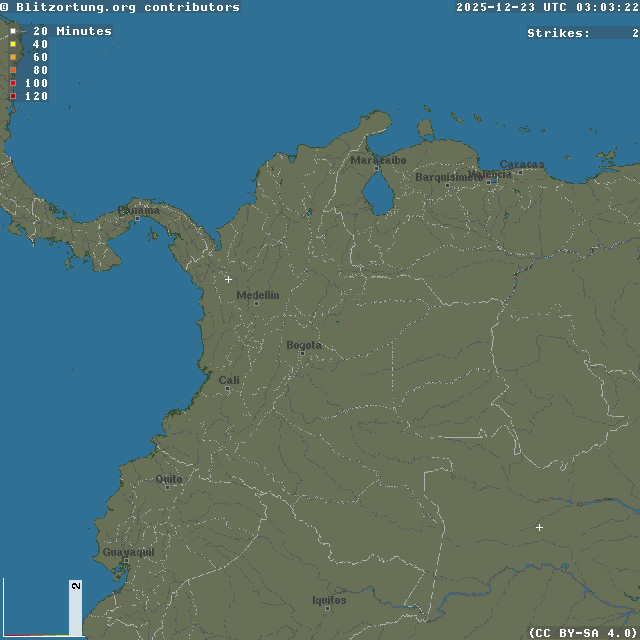
Task: Click the dark red 120 minutes legend swatch
Action: pyautogui.click(x=13, y=96)
